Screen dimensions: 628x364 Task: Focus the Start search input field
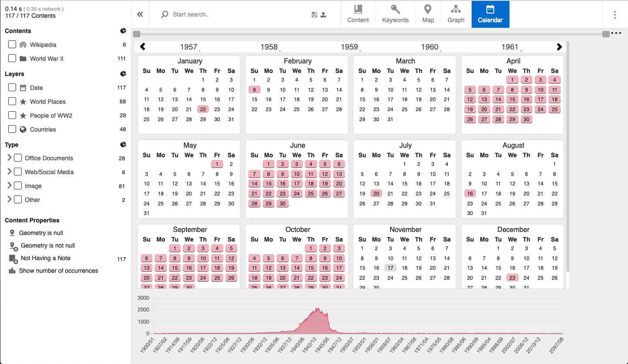point(239,14)
